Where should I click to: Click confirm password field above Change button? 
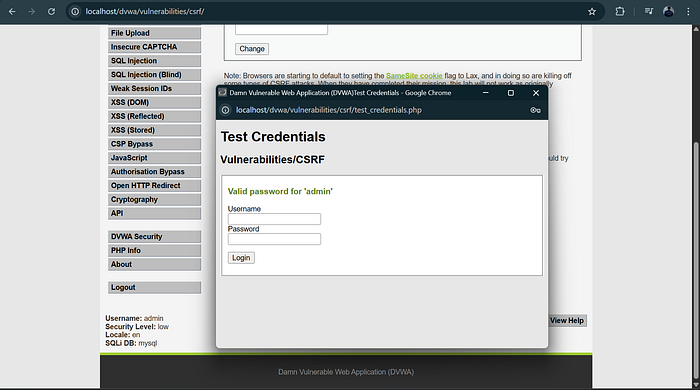[281, 29]
